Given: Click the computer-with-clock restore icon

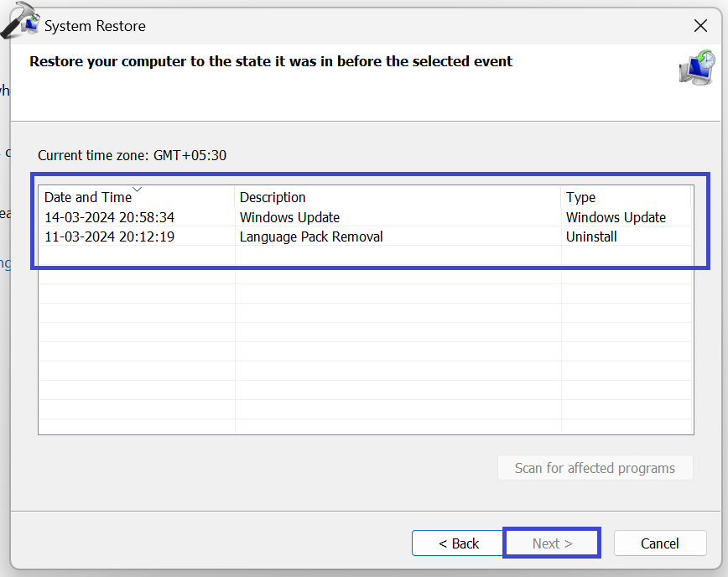Looking at the screenshot, I should pos(697,67).
